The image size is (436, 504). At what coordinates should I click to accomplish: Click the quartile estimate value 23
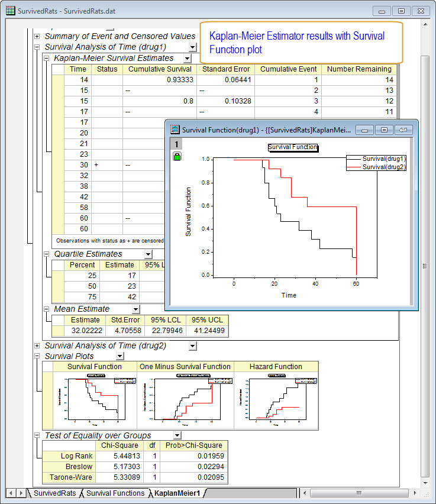[119, 286]
